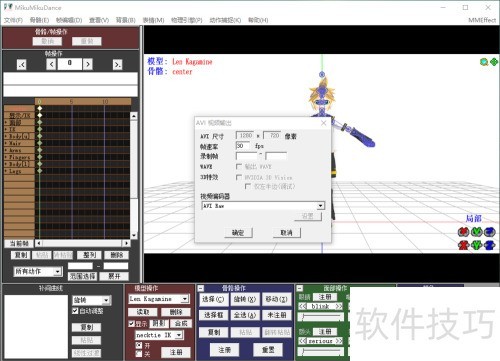This screenshot has height=361, width=500.
Task: Jump to last keyframe with the >. button
Action: [x=117, y=64]
